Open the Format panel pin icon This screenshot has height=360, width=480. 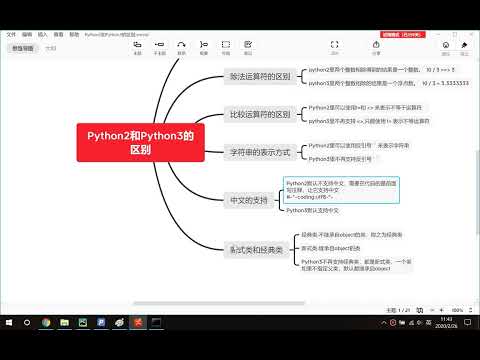[x=464, y=45]
